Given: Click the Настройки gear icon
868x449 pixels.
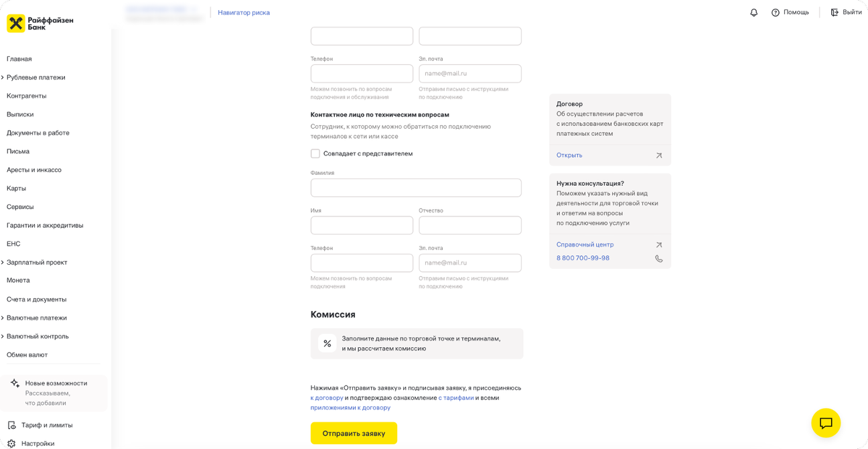Looking at the screenshot, I should click(x=11, y=444).
